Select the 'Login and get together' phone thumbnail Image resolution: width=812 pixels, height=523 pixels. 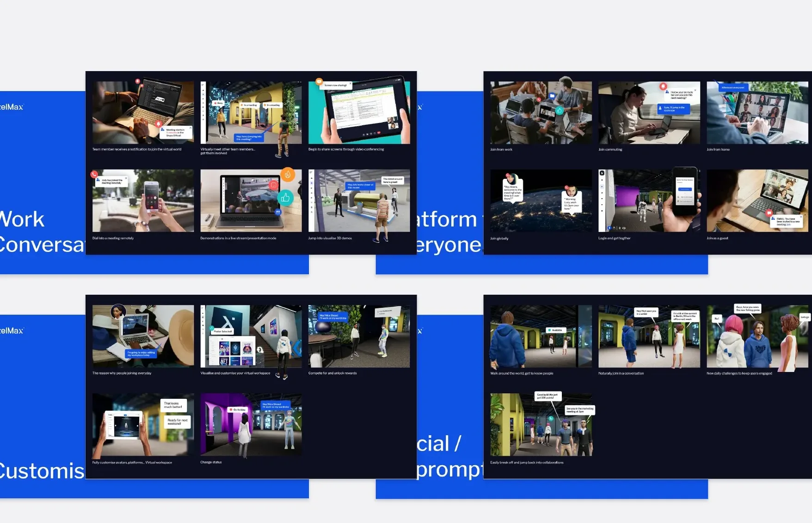[x=649, y=201]
